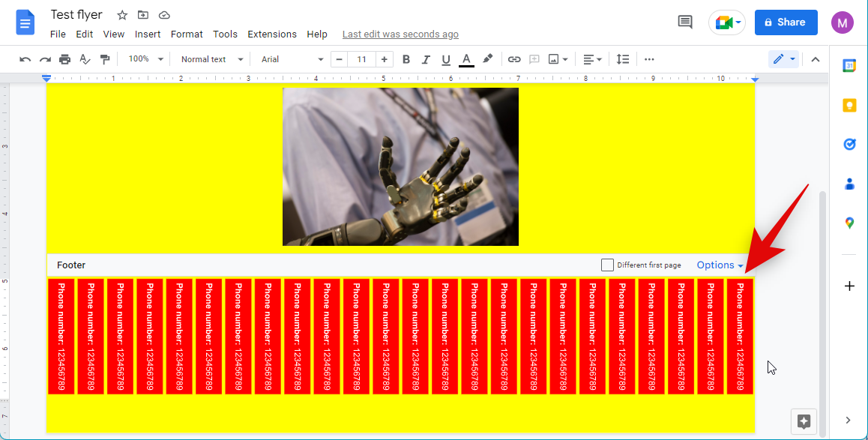Click the Share button
Viewport: 868px width, 440px height.
786,22
